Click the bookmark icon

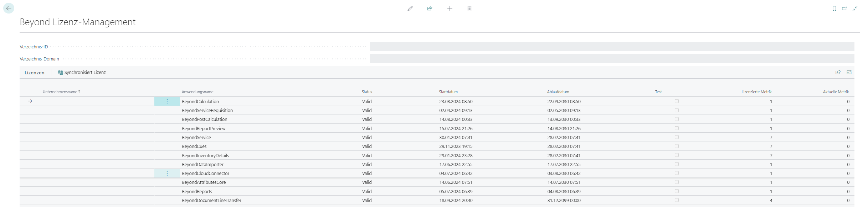(834, 9)
